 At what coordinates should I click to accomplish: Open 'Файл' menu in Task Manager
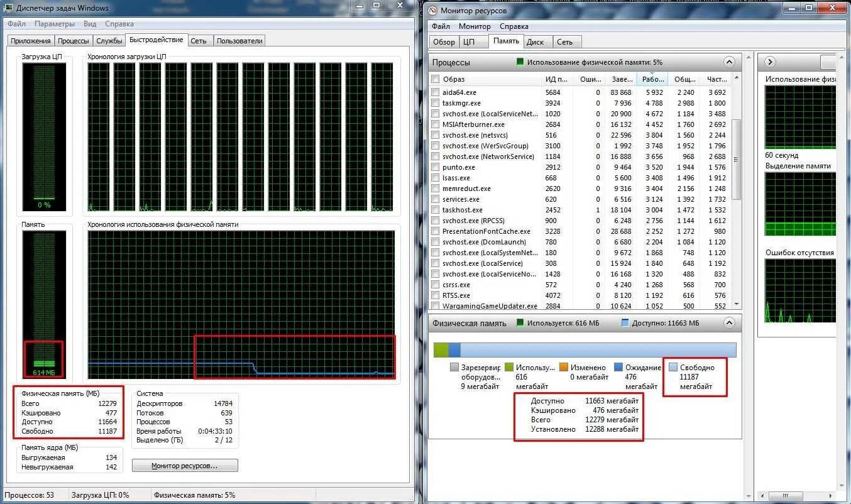coord(17,24)
